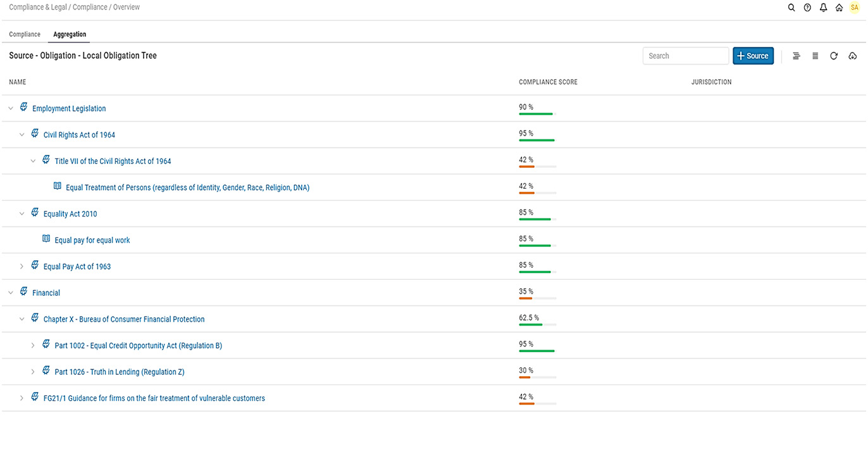Refresh the obligation tree

click(834, 56)
